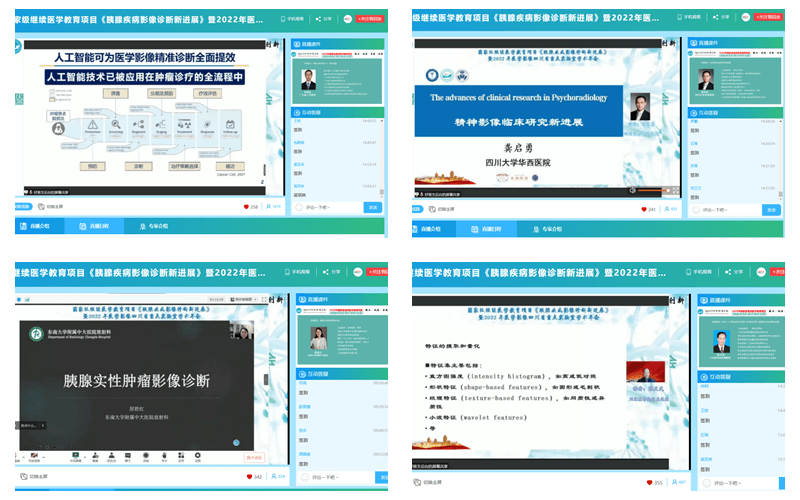Viewport: 800px width, 500px height.
Task: Click speaker courseware thumbnail in the feature extraction panel
Action: (x=741, y=341)
